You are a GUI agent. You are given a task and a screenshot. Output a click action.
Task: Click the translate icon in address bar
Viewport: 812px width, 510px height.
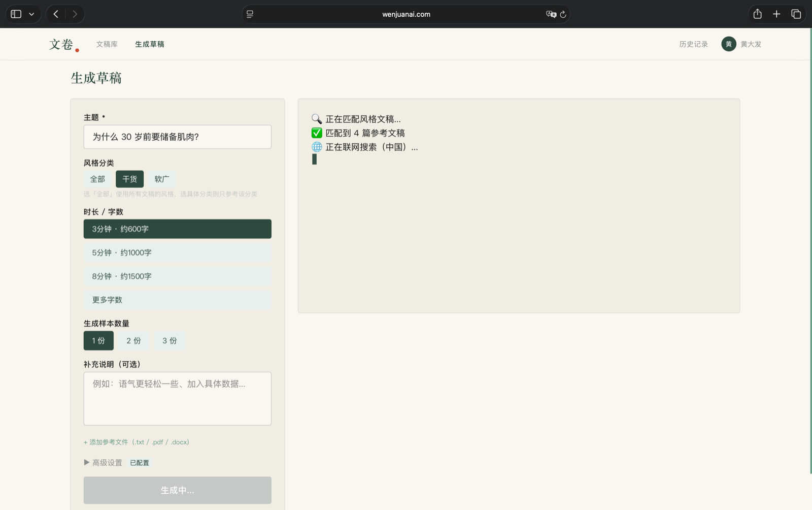551,14
